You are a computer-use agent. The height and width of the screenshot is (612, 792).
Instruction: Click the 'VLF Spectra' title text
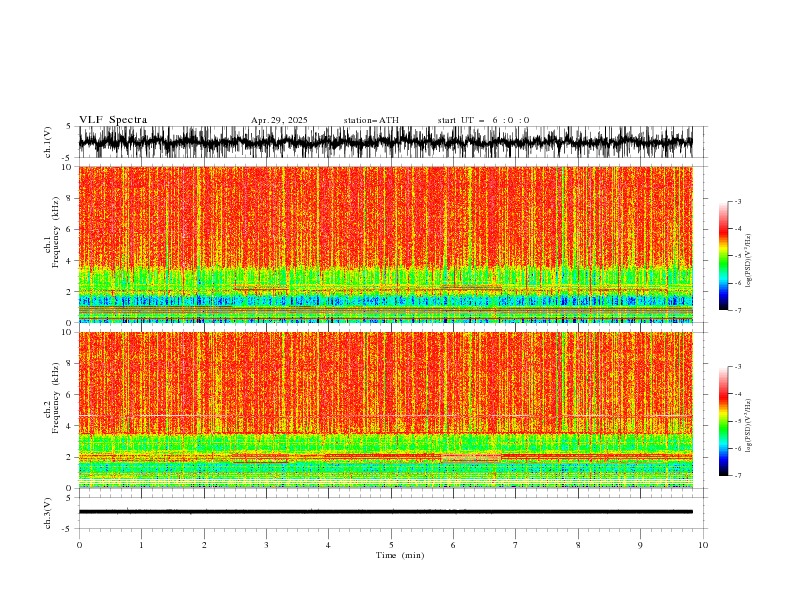(113, 120)
